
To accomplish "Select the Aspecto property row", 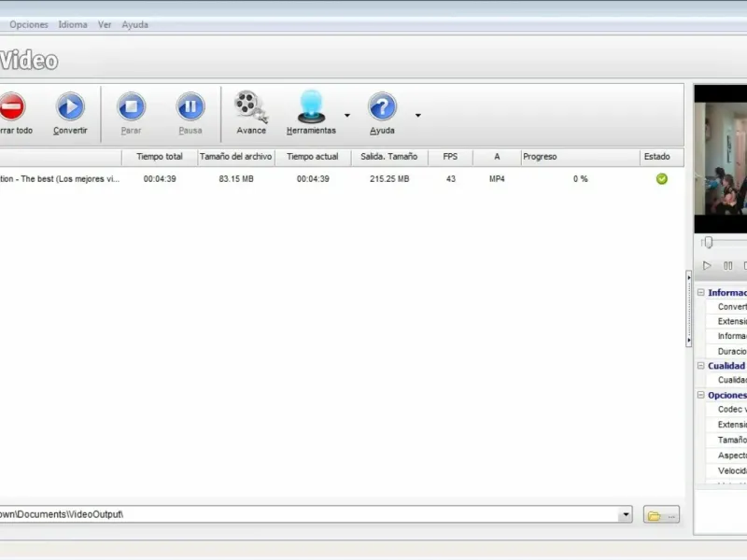I will [726, 455].
